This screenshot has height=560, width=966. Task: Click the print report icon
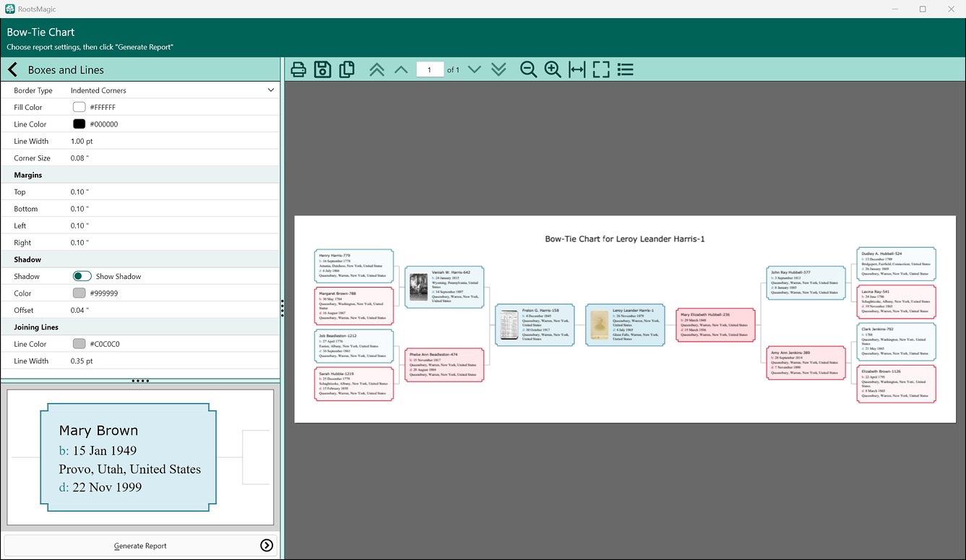(x=298, y=69)
